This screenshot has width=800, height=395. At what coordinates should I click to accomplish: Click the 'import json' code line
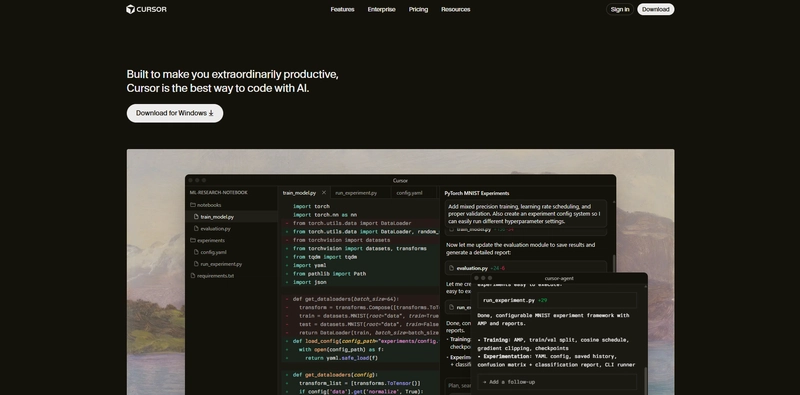tap(310, 282)
